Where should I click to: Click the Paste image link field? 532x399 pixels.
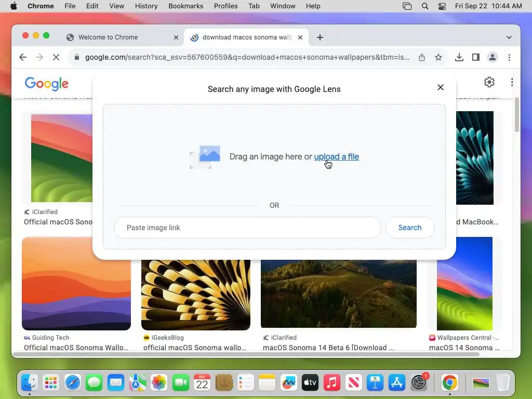click(x=247, y=228)
